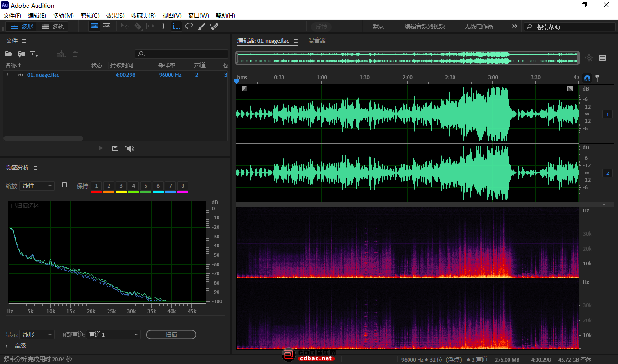Viewport: 618px width, 364px height.
Task: Open the 缩放 线性 scale dropdown
Action: (x=37, y=186)
